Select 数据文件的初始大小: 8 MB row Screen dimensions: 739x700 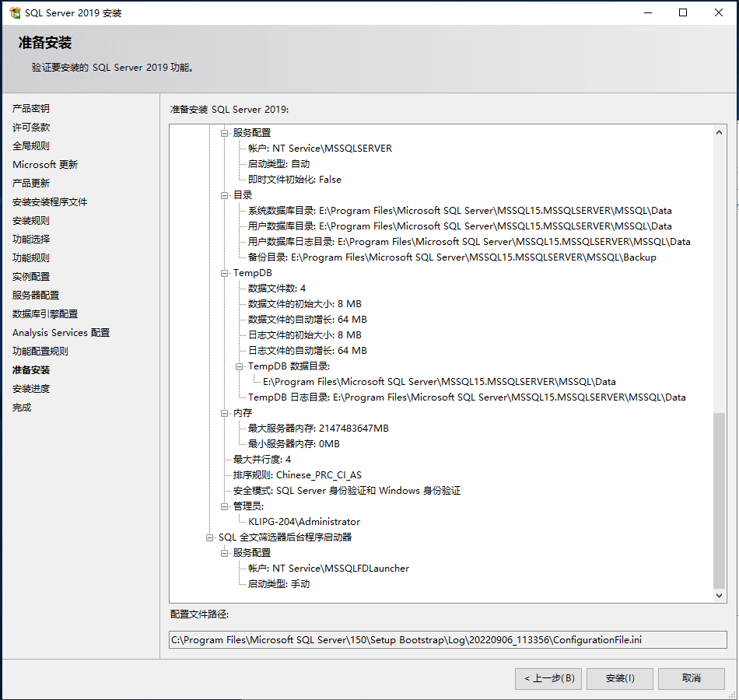(x=305, y=304)
